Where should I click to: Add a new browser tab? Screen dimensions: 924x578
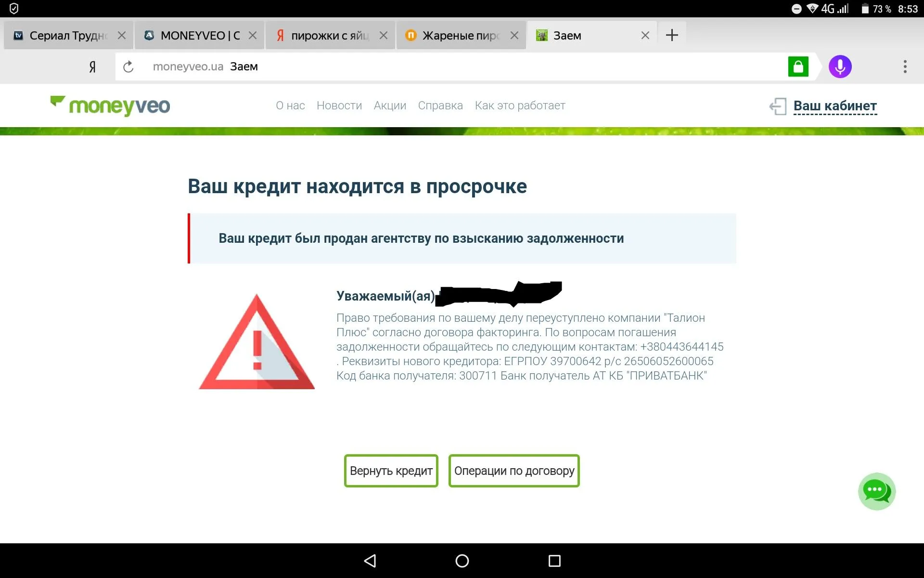pyautogui.click(x=672, y=35)
